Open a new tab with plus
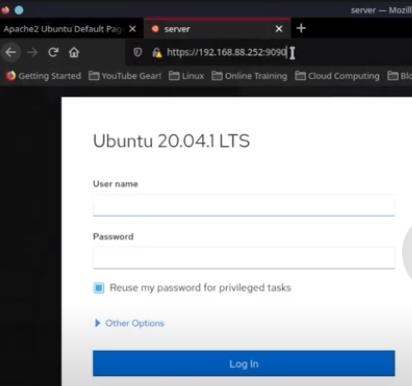This screenshot has height=386, width=412. [x=301, y=28]
